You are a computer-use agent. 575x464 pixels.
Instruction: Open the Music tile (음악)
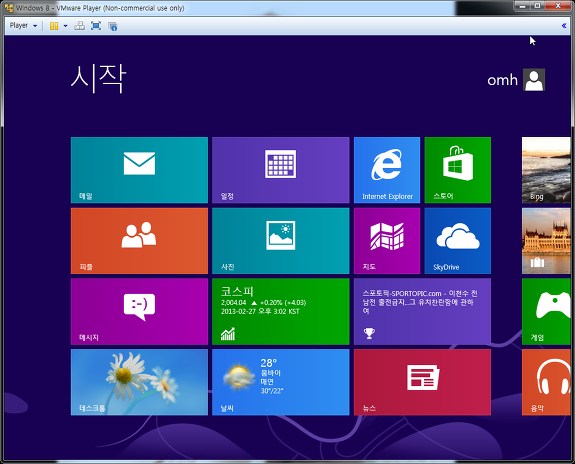(x=546, y=382)
